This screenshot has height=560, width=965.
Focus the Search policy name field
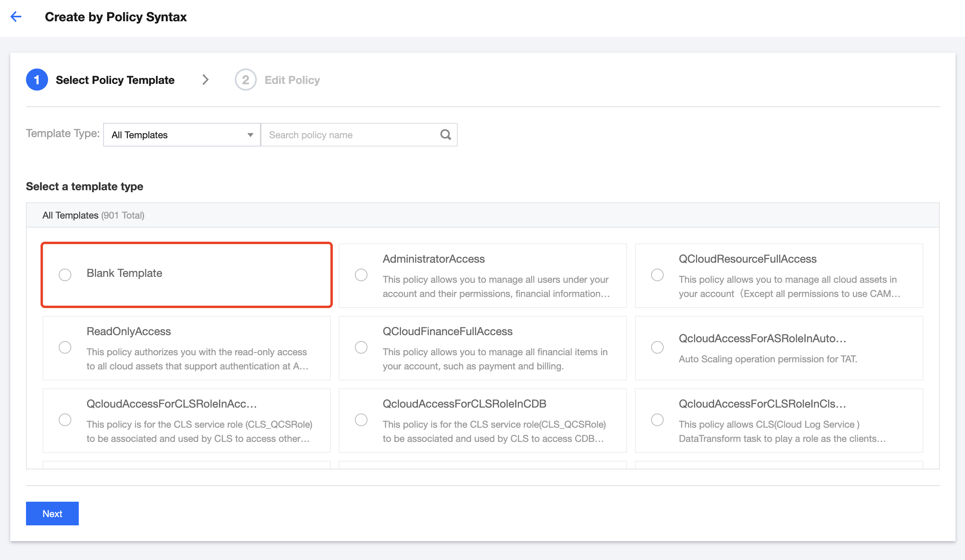[351, 135]
